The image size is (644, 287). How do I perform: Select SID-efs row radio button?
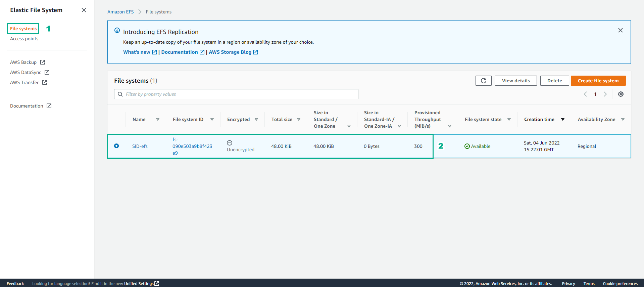[116, 146]
